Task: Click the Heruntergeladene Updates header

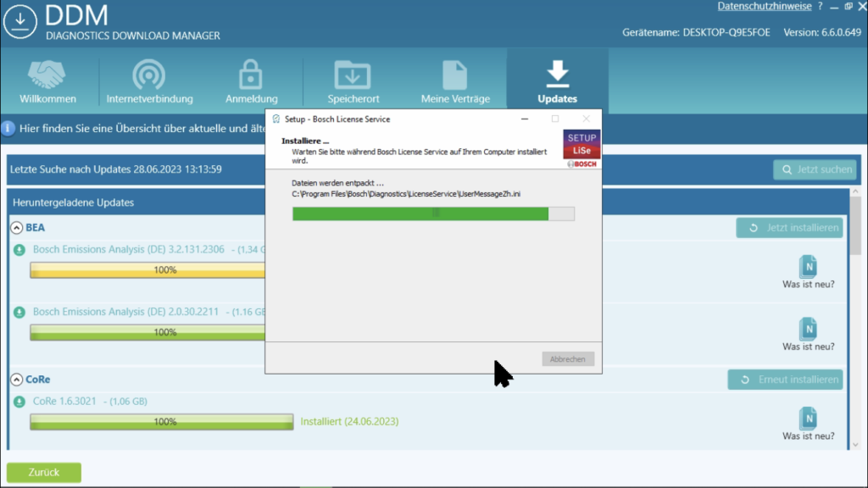Action: [x=73, y=202]
